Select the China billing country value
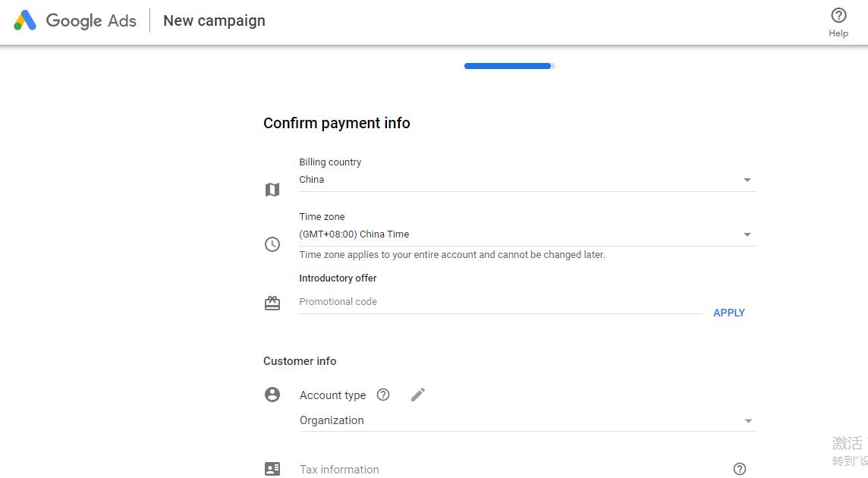 coord(312,180)
